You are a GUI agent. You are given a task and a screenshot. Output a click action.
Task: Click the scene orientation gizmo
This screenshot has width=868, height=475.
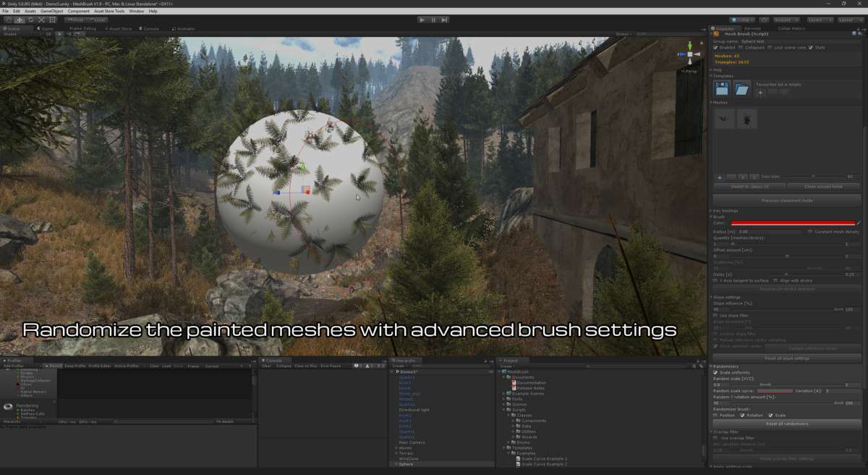tap(689, 55)
